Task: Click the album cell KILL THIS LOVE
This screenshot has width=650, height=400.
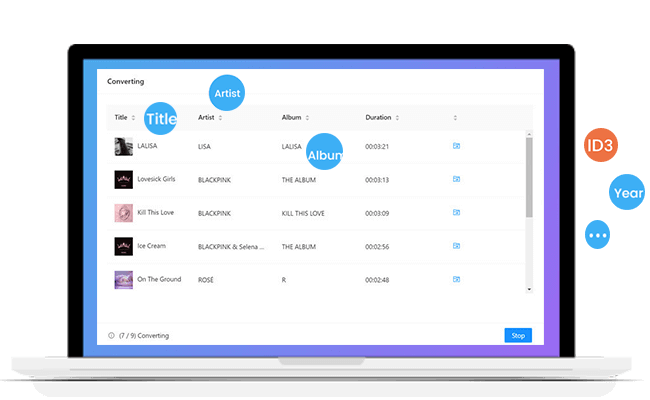Action: coord(303,213)
